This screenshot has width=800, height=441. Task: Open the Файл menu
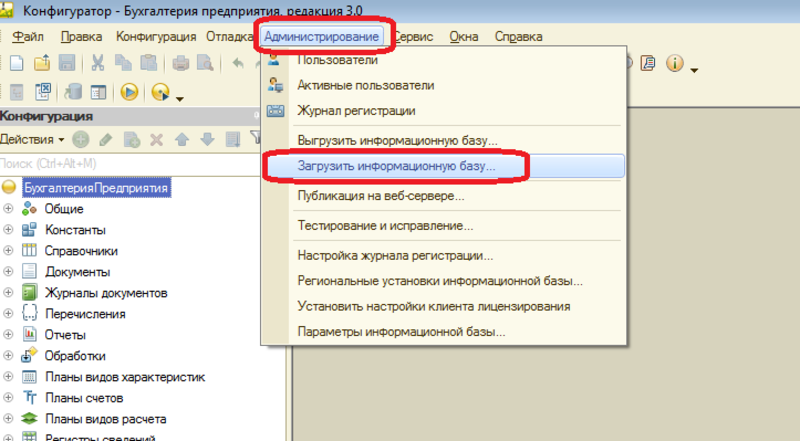pos(28,37)
